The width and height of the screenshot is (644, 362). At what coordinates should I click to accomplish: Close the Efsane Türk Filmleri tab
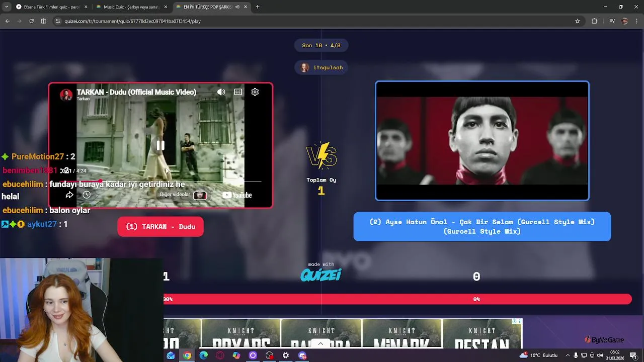pos(86,7)
